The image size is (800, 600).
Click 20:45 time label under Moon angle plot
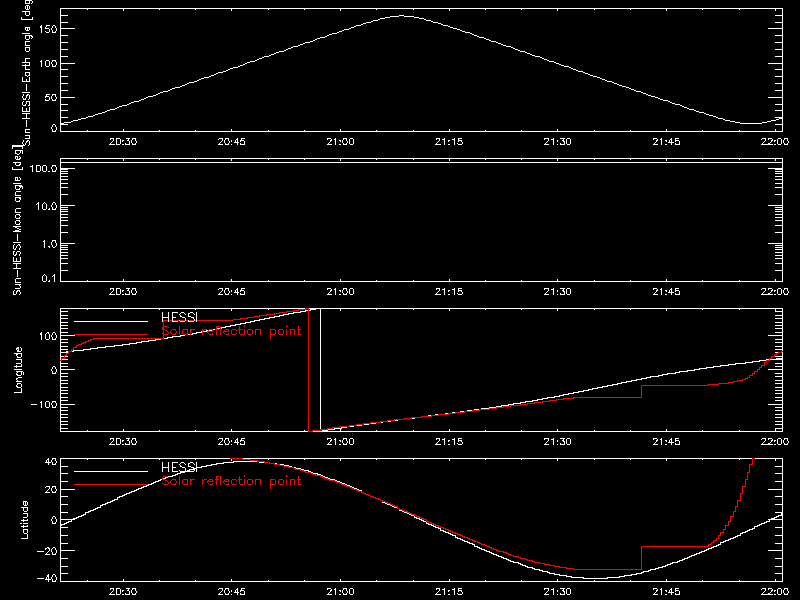(x=232, y=292)
